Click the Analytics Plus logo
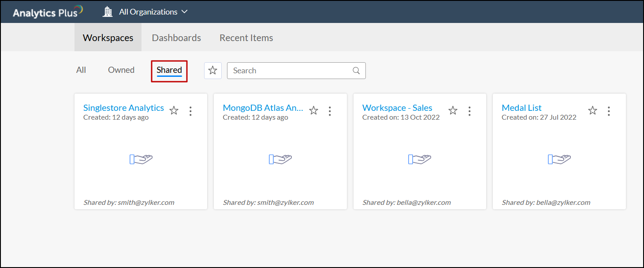Screen dimensions: 644x268 click(x=48, y=12)
